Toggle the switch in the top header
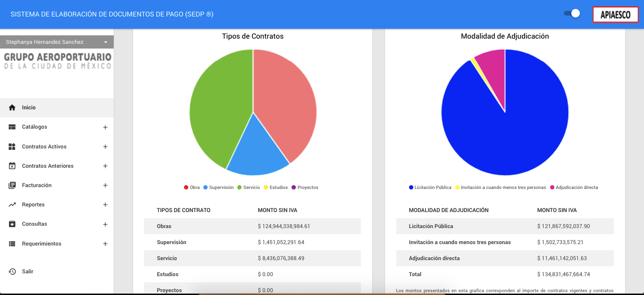Screen dimensions: 644x295 pos(572,14)
